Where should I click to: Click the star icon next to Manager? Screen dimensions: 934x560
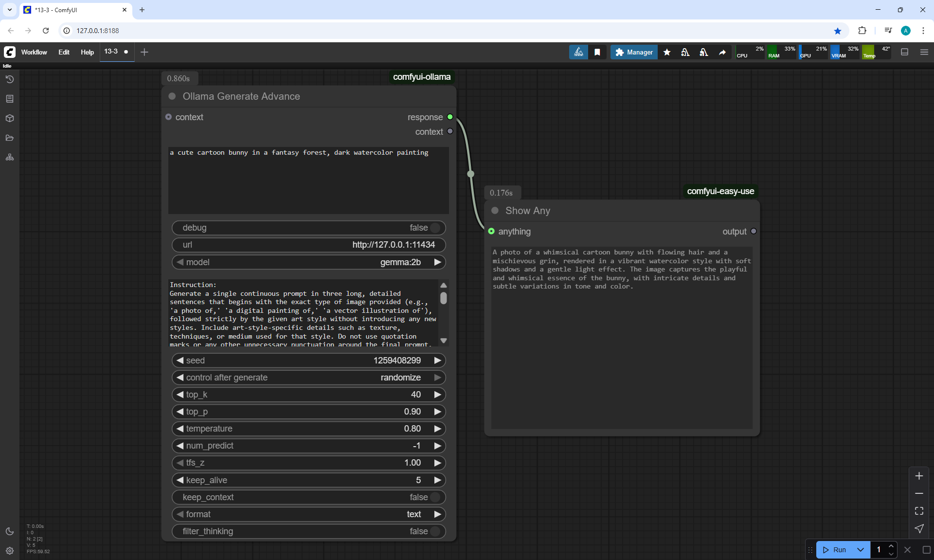click(667, 52)
